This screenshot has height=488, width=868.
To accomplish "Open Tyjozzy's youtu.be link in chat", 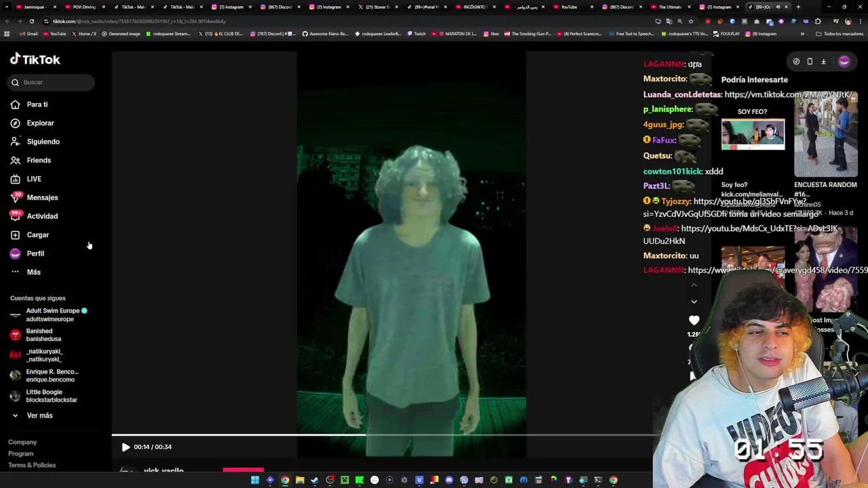I will 750,201.
